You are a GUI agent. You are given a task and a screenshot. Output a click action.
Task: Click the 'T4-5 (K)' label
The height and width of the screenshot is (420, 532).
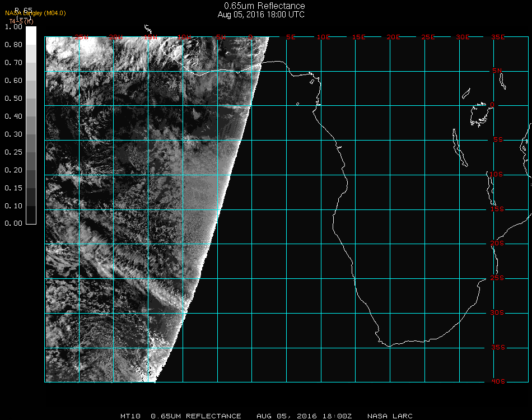click(x=21, y=21)
